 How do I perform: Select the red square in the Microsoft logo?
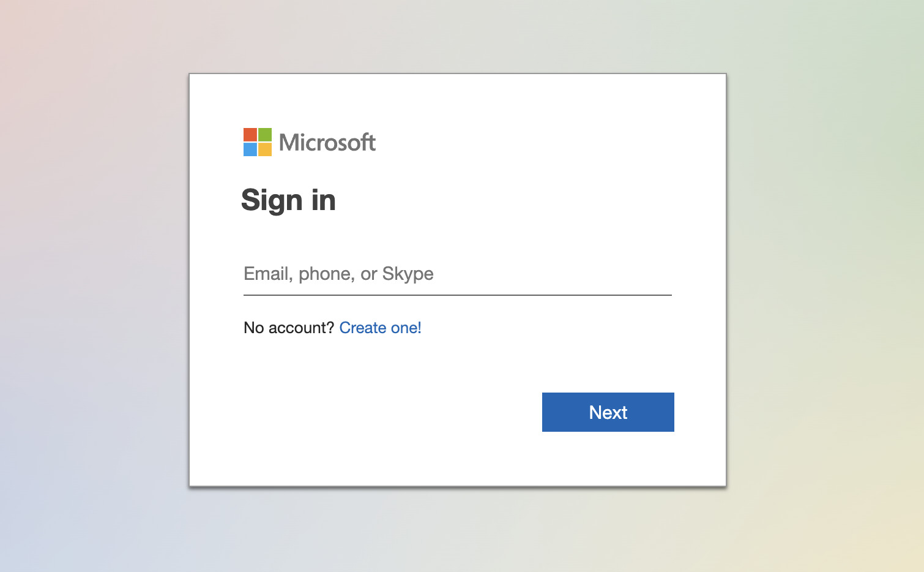[250, 134]
